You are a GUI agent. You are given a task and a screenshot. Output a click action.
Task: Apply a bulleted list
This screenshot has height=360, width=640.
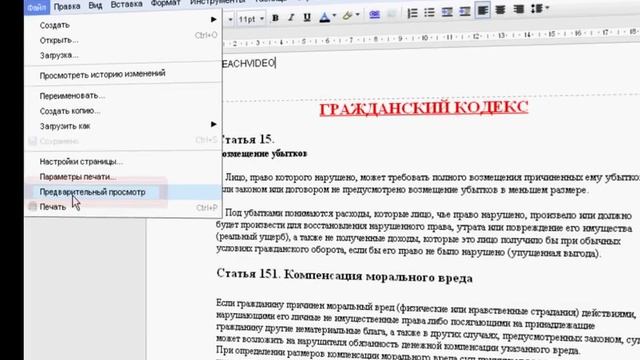(x=429, y=12)
